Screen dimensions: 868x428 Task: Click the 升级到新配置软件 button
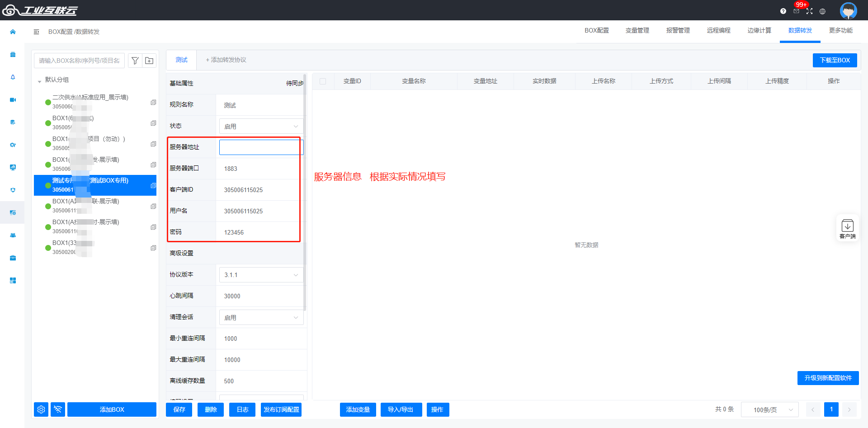(828, 378)
